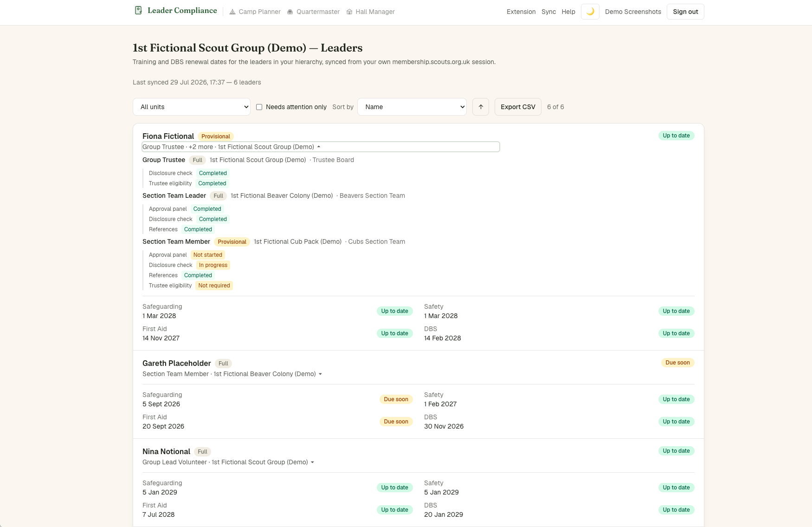This screenshot has width=812, height=527.
Task: Click Fiona Fictional's name
Action: [x=168, y=136]
